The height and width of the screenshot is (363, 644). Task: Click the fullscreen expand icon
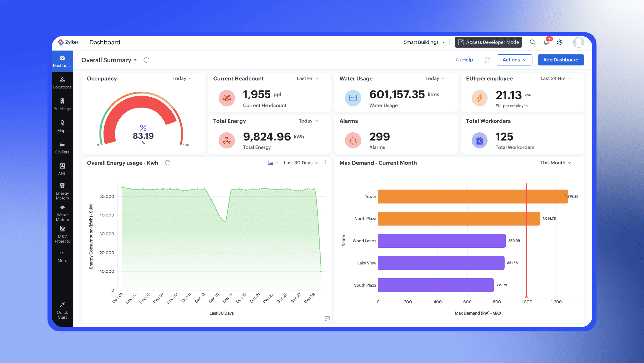(x=488, y=60)
